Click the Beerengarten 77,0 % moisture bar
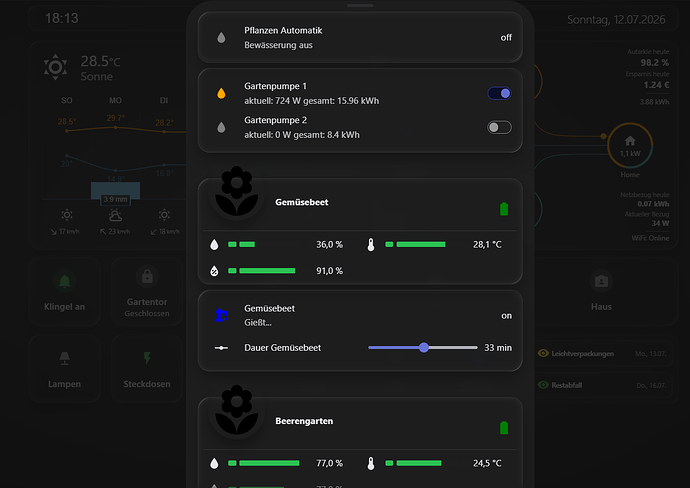This screenshot has height=488, width=690. pos(264,463)
